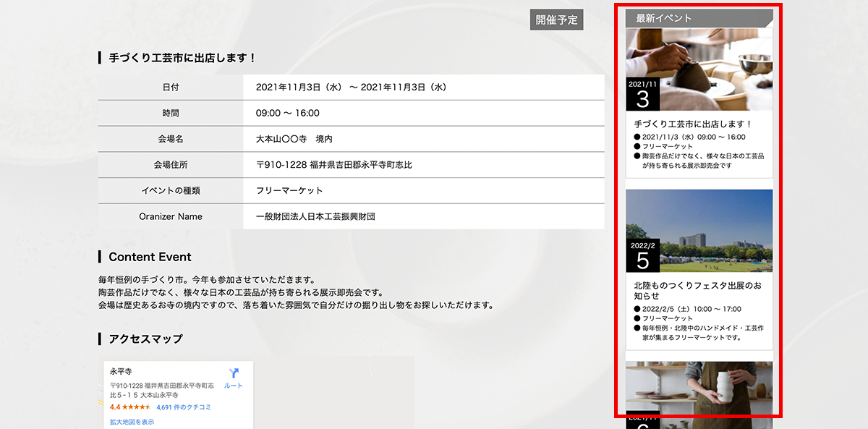Click the organizer value 一般財団法人日本工芸振興財団
Image resolution: width=868 pixels, height=429 pixels.
tap(315, 216)
